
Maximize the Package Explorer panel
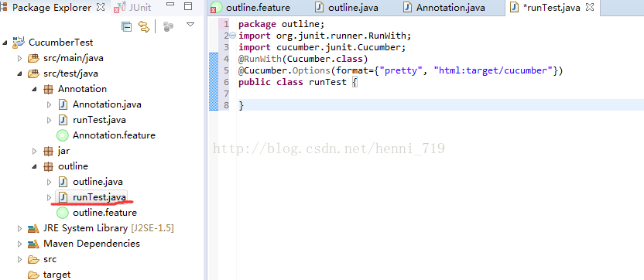click(187, 5)
